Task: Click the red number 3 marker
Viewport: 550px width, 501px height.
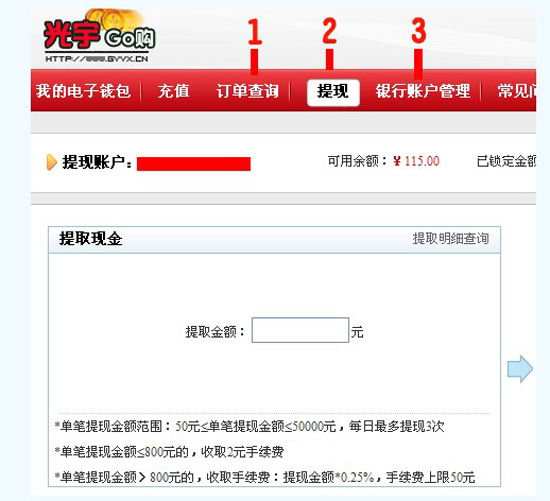Action: (x=419, y=31)
